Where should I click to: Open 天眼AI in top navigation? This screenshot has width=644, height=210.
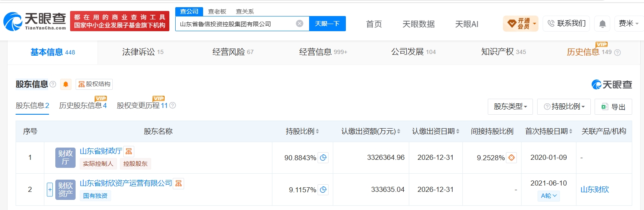click(x=467, y=24)
